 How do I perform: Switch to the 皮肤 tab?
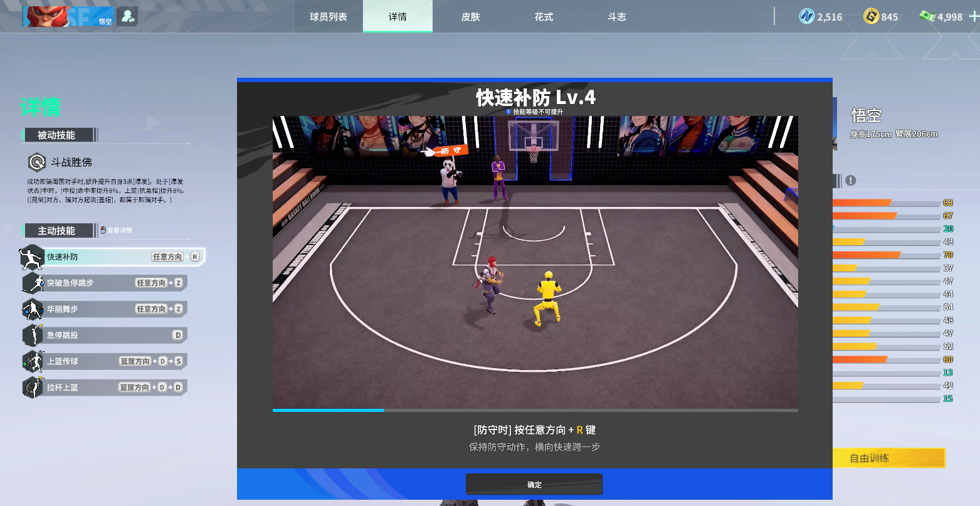click(x=470, y=17)
